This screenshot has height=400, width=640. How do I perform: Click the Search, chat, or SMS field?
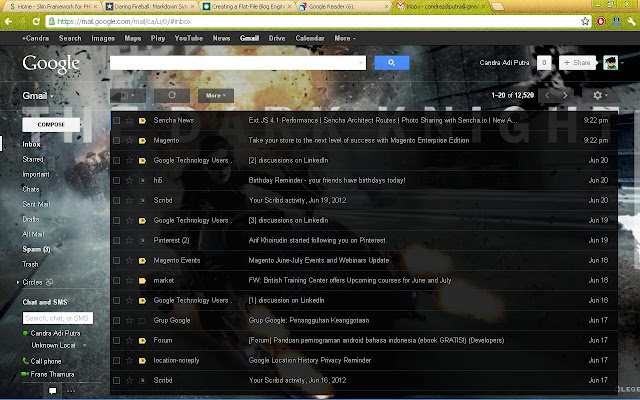(x=58, y=318)
